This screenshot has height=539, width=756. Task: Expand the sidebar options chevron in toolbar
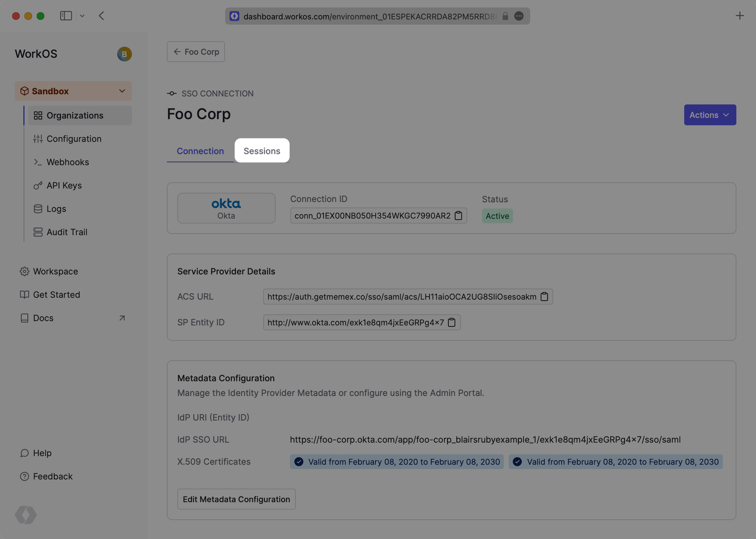tap(82, 16)
